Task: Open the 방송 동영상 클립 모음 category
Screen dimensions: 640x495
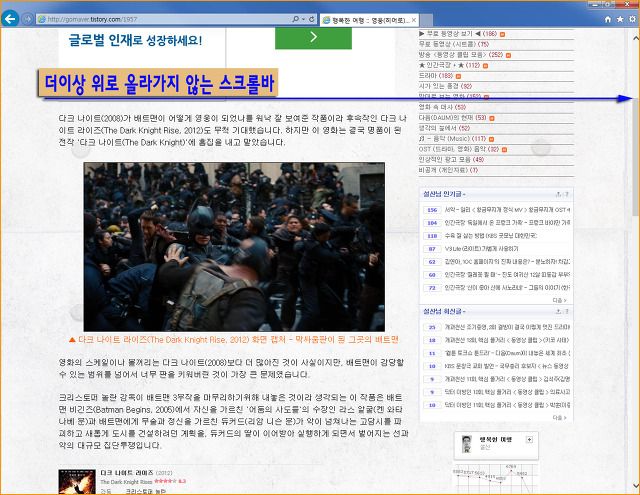Action: [460, 55]
